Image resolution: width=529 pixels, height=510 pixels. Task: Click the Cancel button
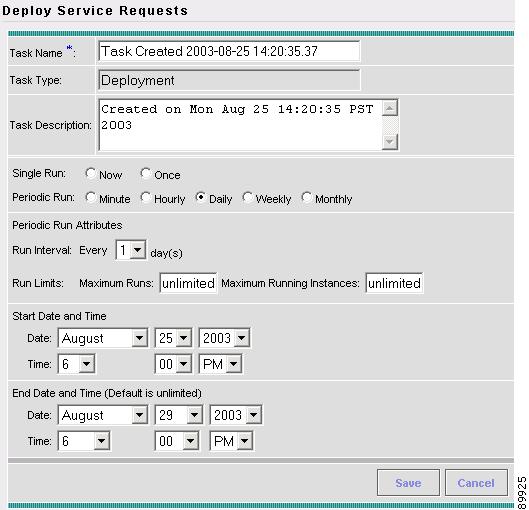click(476, 483)
